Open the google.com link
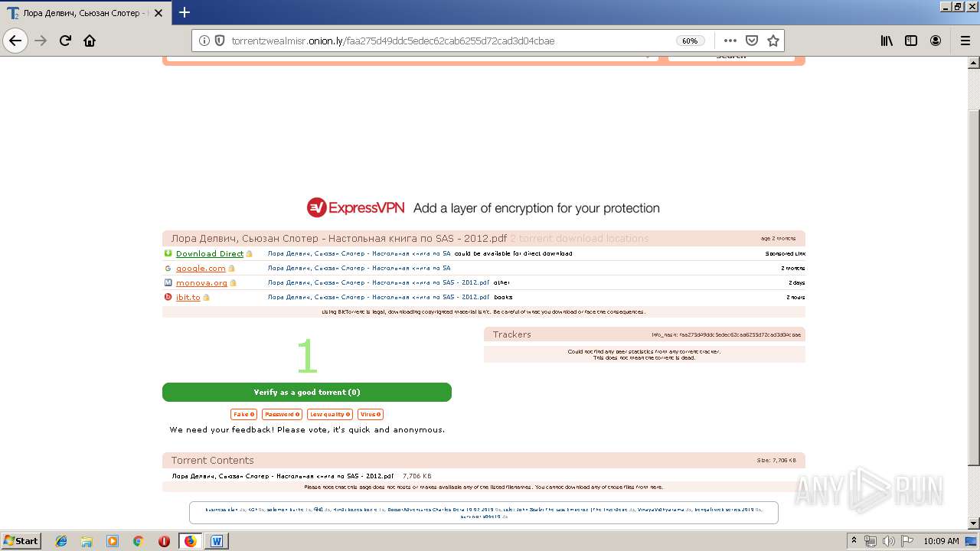 (x=201, y=269)
